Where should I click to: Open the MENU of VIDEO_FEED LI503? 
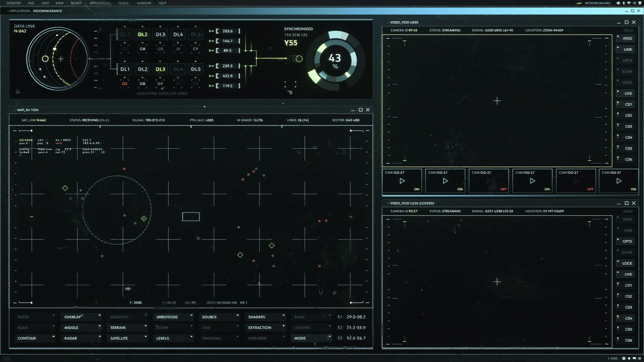628,30
